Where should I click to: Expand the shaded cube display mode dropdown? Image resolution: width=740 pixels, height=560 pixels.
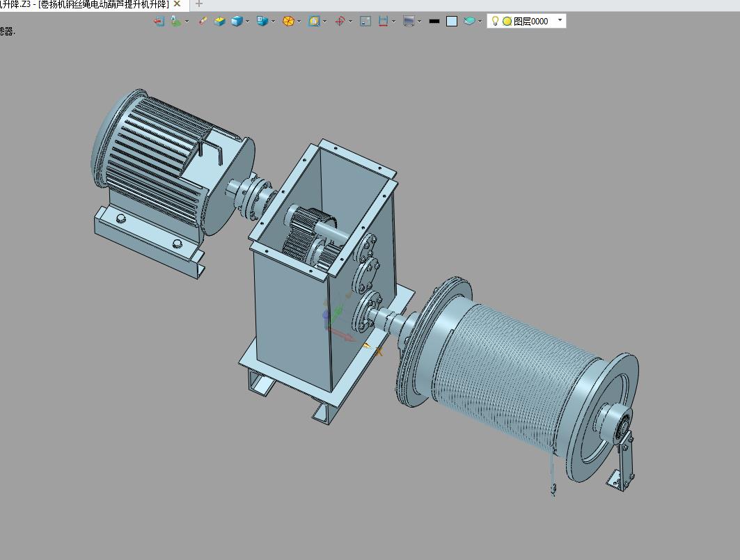pyautogui.click(x=247, y=22)
